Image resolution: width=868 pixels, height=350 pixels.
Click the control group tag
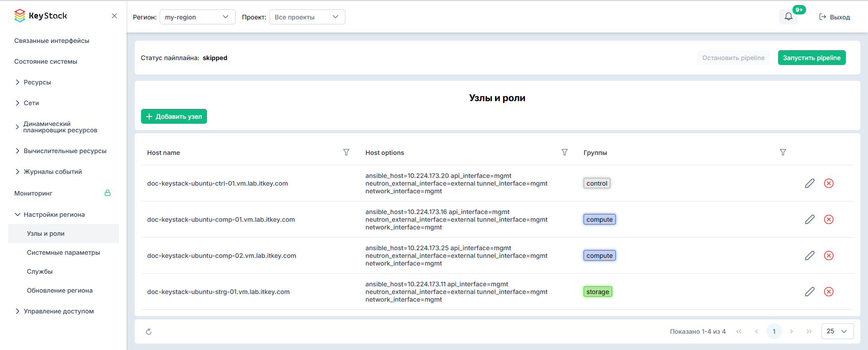[597, 183]
